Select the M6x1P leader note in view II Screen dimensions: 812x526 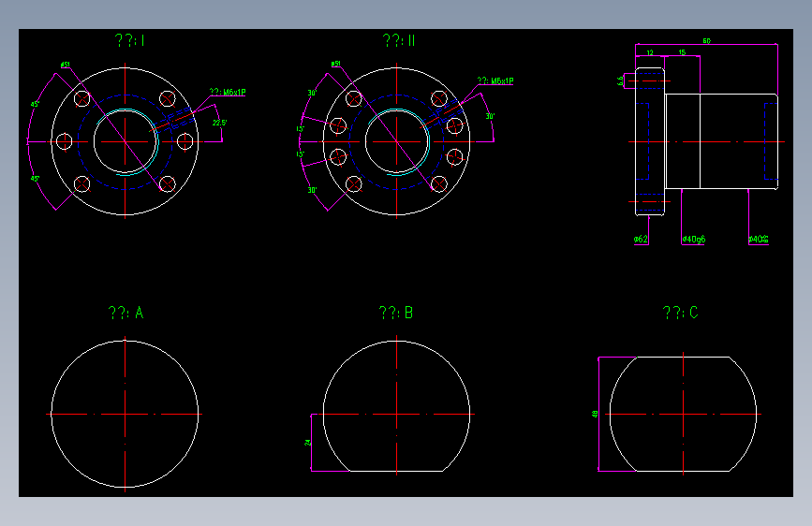tap(495, 80)
